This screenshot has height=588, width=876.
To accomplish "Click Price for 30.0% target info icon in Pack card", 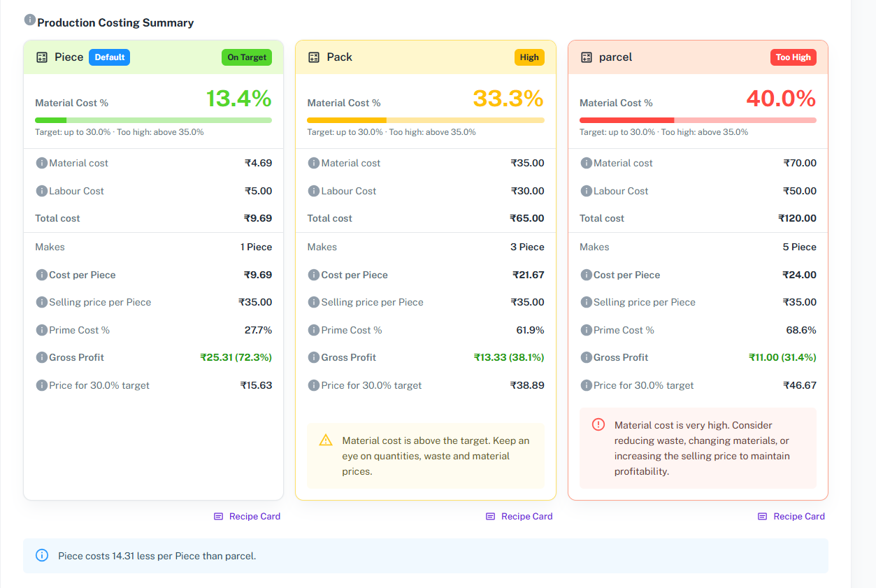I will coord(313,385).
